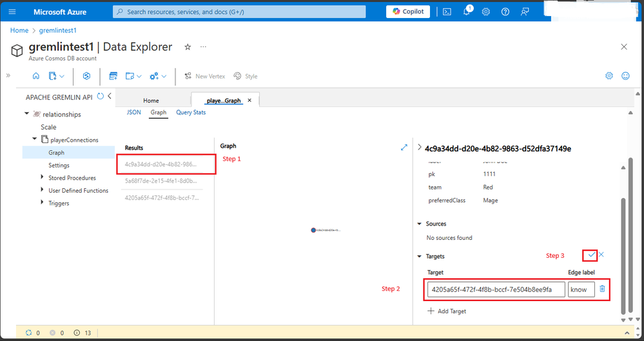Expand Stored Procedures node

[42, 177]
